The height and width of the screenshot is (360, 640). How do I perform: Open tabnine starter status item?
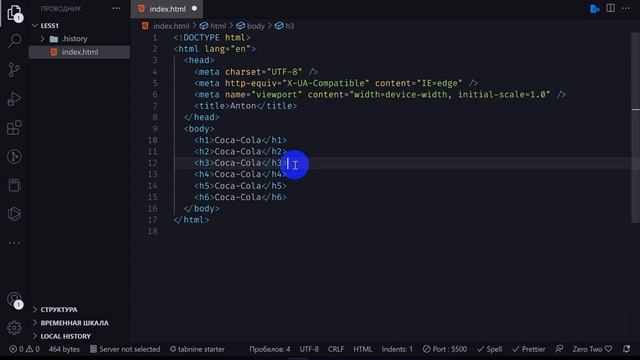197,349
